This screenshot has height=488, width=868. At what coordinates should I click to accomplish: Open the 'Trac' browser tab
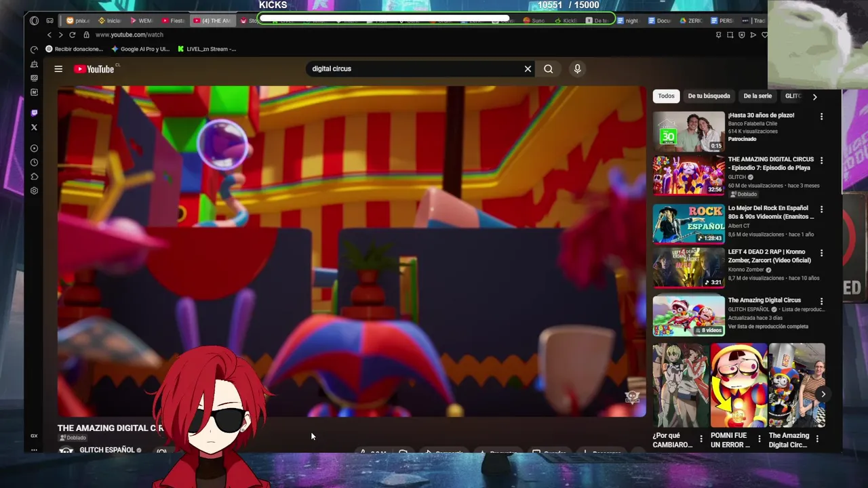coord(755,21)
